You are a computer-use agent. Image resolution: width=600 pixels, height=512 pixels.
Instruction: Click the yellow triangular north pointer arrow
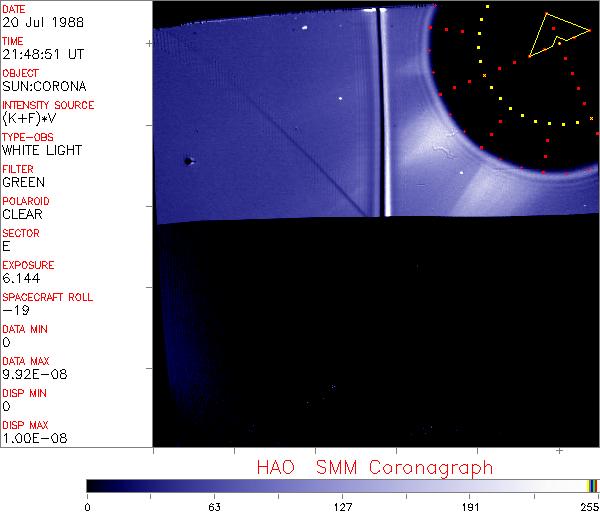[557, 33]
